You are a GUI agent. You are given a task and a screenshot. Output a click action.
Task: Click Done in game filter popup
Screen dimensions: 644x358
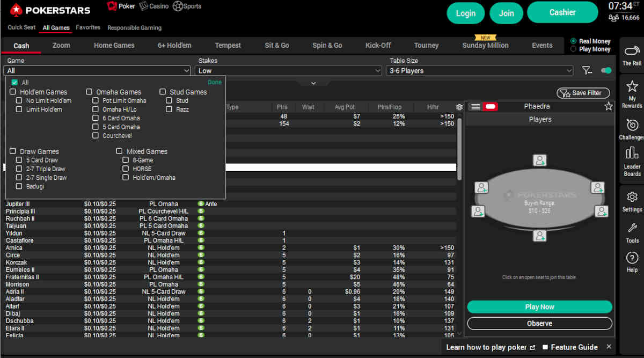(x=215, y=83)
